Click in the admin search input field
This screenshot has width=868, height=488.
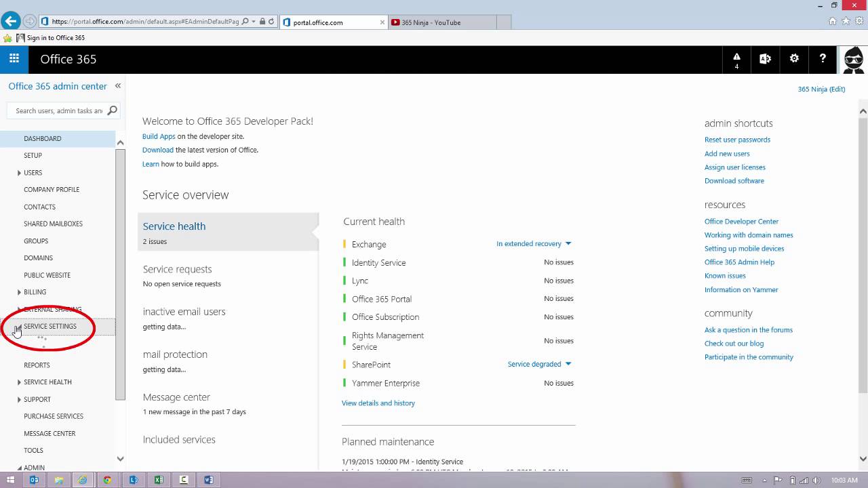pos(58,110)
